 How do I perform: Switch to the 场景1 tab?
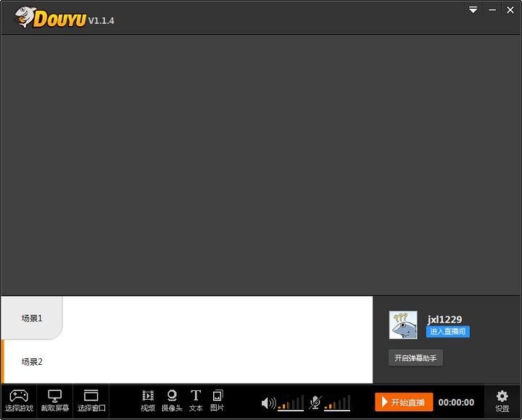pos(32,318)
